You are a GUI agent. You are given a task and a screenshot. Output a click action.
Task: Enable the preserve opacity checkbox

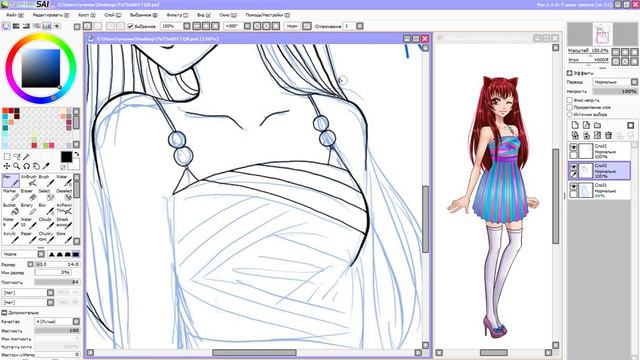coord(570,100)
